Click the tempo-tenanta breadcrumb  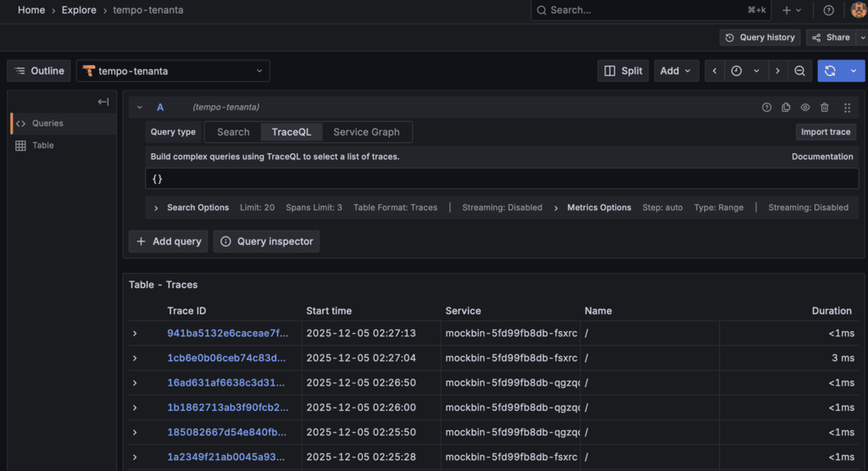pos(147,10)
